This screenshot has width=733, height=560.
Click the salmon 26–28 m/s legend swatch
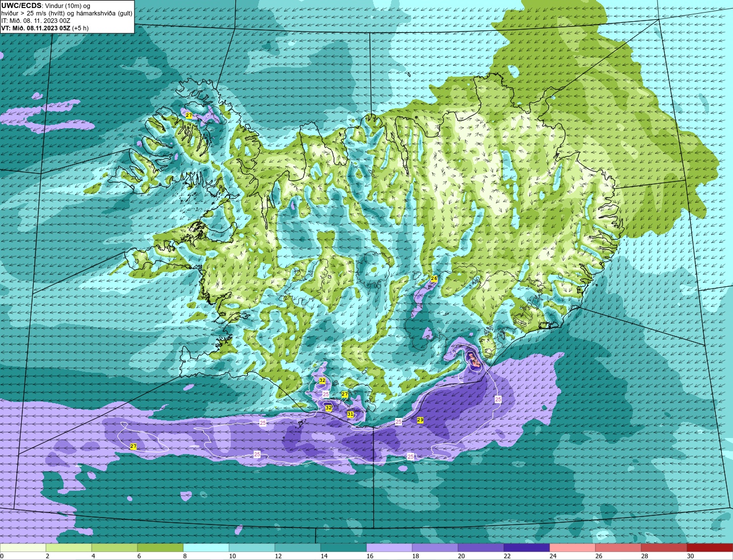[618, 548]
